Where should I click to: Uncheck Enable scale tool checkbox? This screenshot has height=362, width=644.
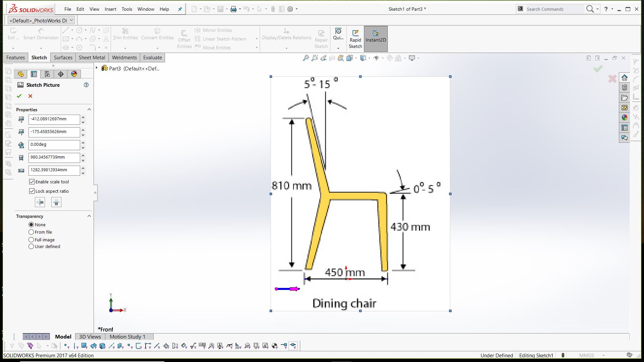point(32,182)
